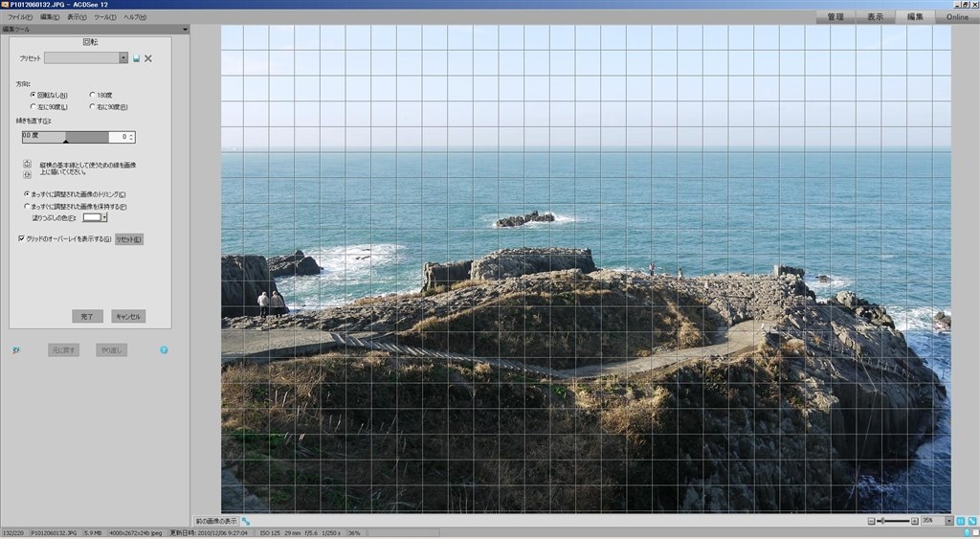The image size is (980, 539).
Task: Select the horizontal baseline drawing tool icon
Action: (x=27, y=174)
